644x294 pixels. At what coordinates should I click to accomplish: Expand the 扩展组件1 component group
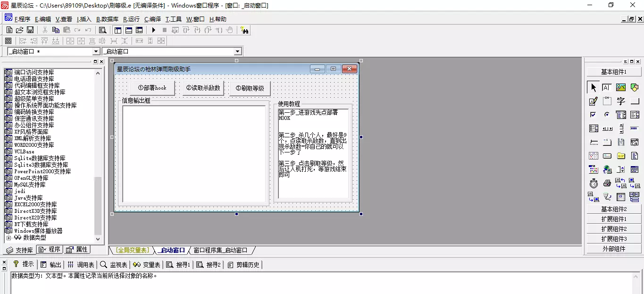click(x=613, y=219)
